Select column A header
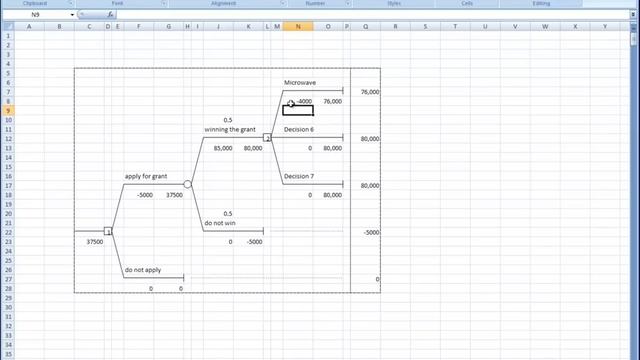 pos(29,27)
